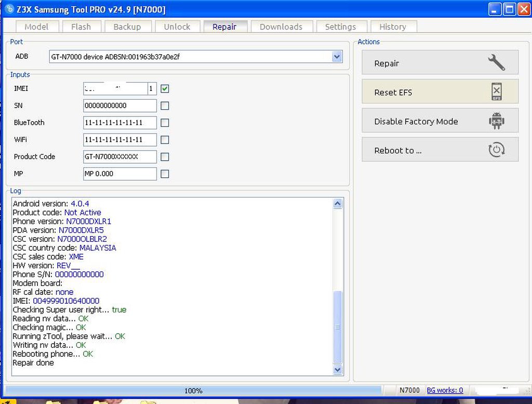
Task: Uncheck the IMEI checkbox
Action: [x=165, y=89]
